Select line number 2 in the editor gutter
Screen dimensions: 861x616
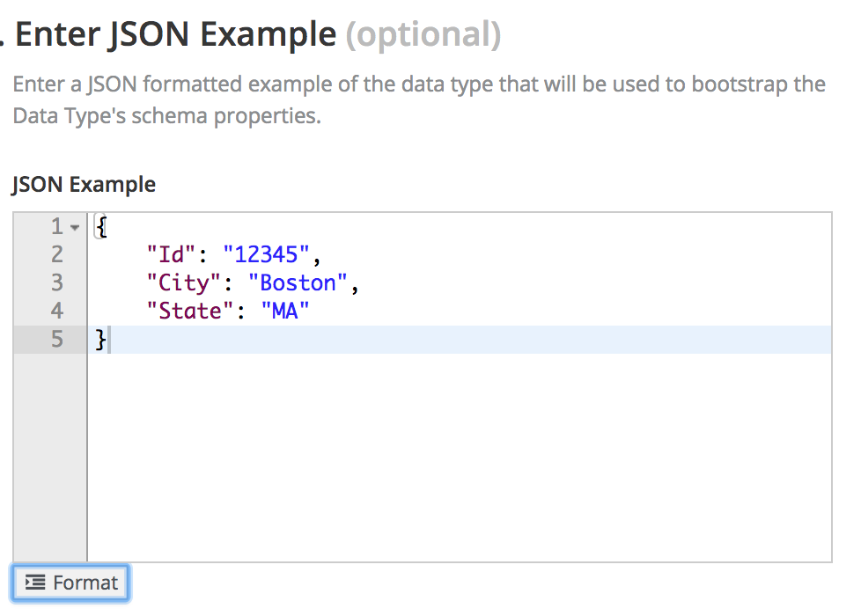click(x=57, y=255)
